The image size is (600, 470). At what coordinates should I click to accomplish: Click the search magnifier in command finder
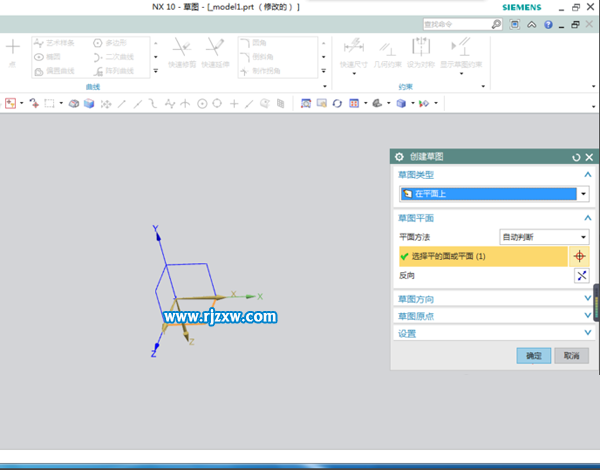(524, 24)
